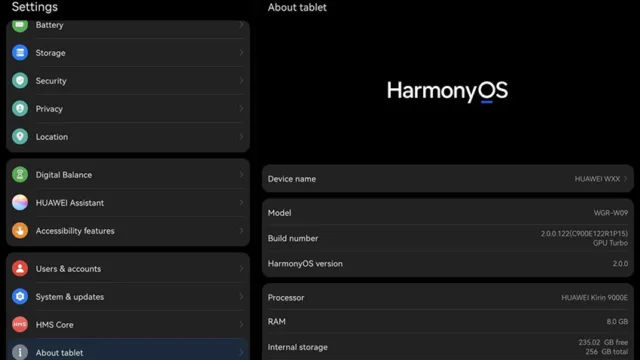The height and width of the screenshot is (360, 640).
Task: Tap the Security shield icon
Action: pos(20,80)
